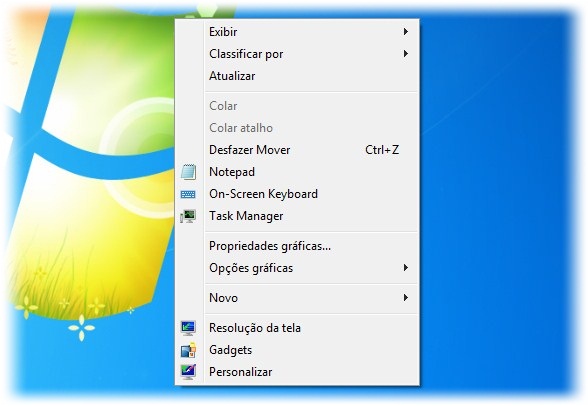
Task: Click the On-Screen Keyboard icon
Action: pos(188,194)
